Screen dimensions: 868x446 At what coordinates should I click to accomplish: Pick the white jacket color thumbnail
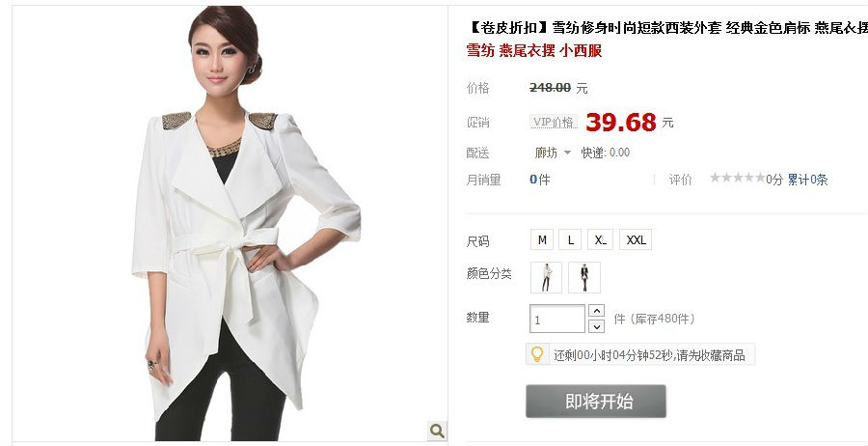click(x=547, y=277)
